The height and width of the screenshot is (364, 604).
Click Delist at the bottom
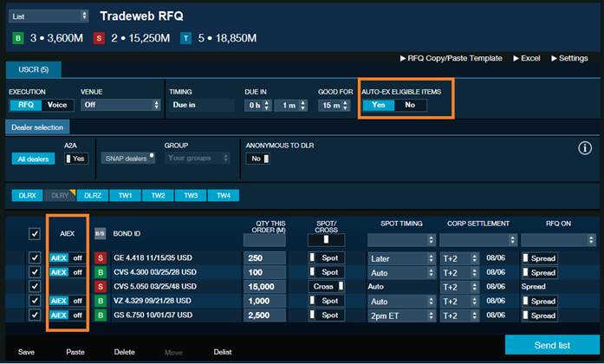pyautogui.click(x=223, y=352)
